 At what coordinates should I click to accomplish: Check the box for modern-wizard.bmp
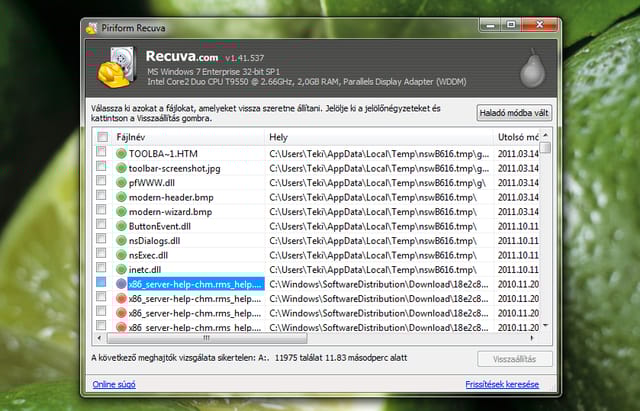click(101, 209)
